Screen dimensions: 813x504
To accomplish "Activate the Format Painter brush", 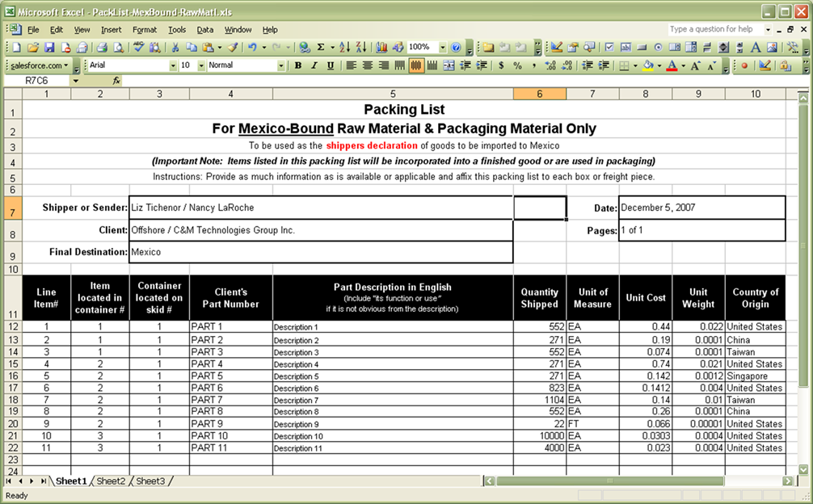I will (233, 48).
